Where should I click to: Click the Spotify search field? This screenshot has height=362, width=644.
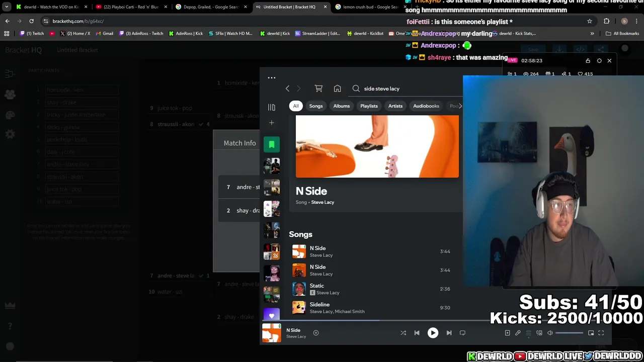tap(407, 88)
